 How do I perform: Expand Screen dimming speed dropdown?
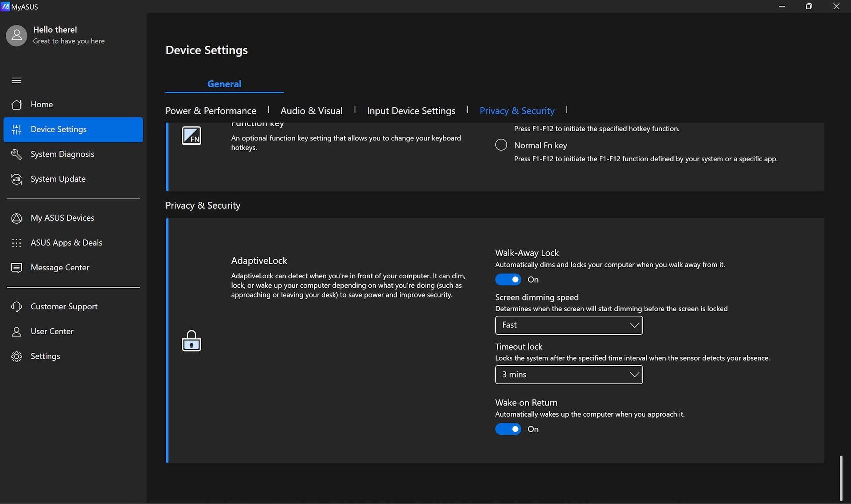(569, 324)
